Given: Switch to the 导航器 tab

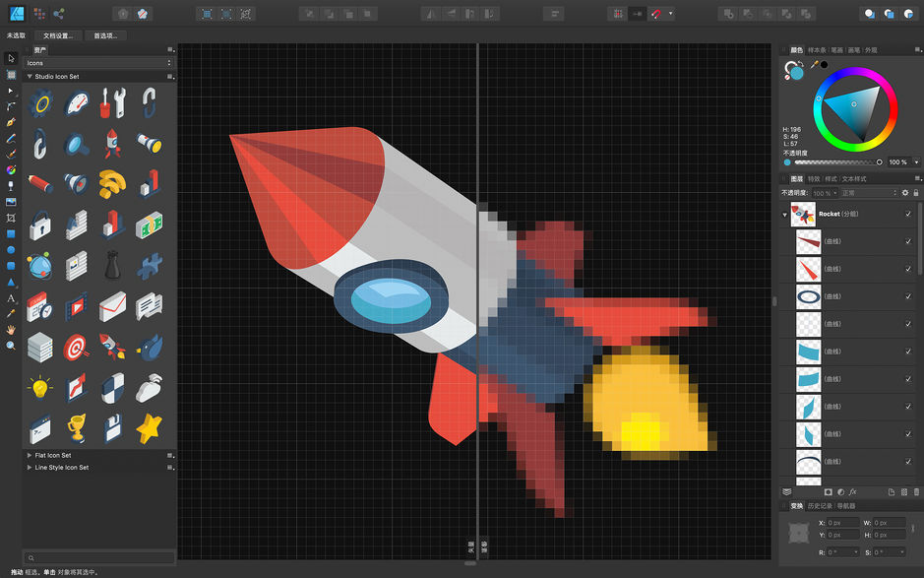Looking at the screenshot, I should (845, 506).
